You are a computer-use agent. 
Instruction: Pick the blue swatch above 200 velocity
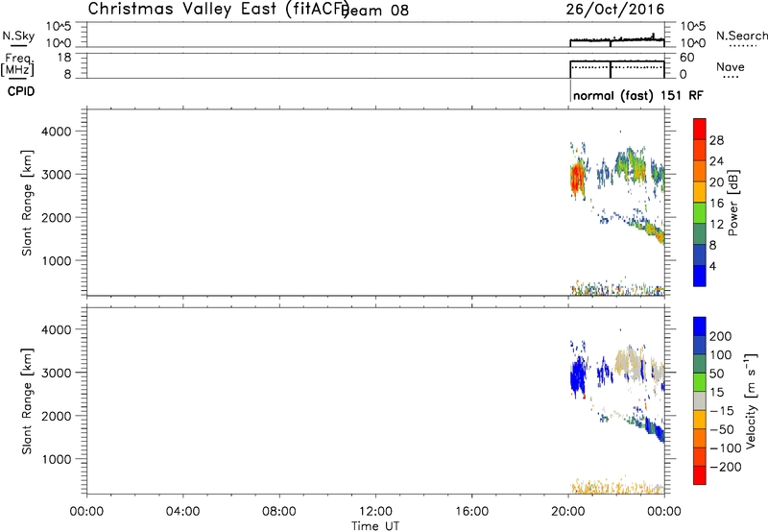click(700, 326)
